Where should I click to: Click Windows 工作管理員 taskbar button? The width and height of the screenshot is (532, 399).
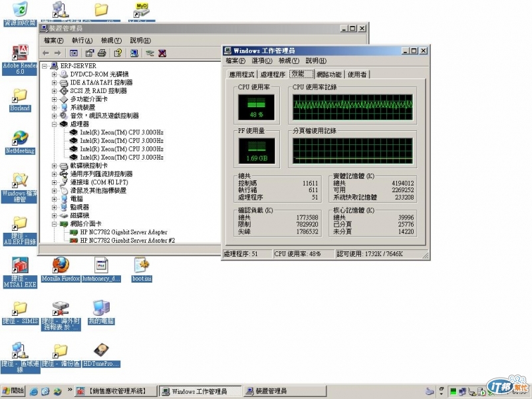200,391
